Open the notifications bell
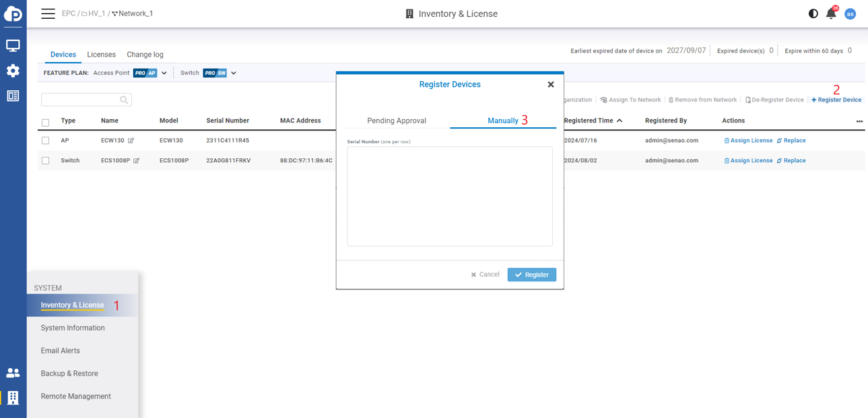Screen dimensions: 868x418 tap(831, 13)
